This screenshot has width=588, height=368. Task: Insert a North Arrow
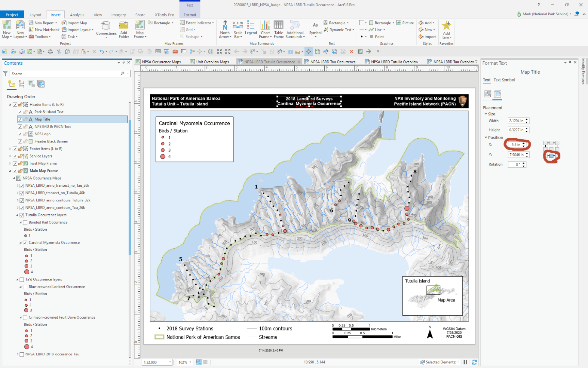(x=225, y=29)
